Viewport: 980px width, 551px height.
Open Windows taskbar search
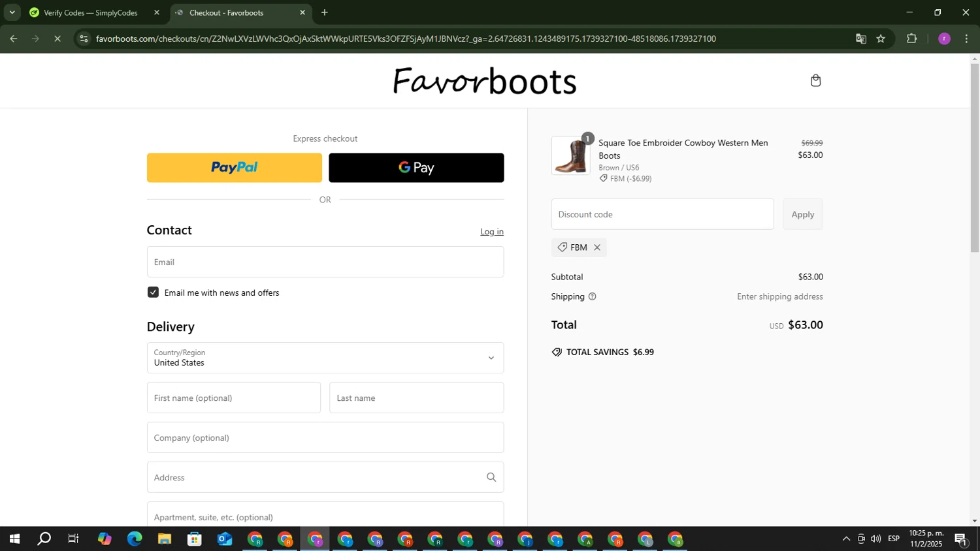tap(44, 539)
